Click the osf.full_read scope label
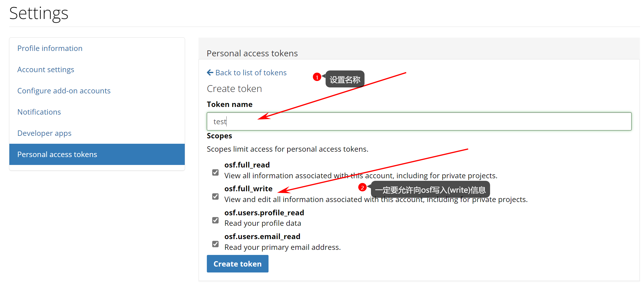Viewport: 644px width, 292px height. tap(247, 165)
